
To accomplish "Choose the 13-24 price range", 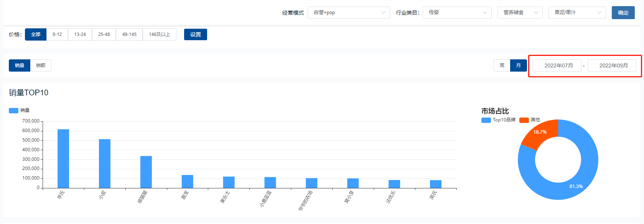I will (x=80, y=34).
